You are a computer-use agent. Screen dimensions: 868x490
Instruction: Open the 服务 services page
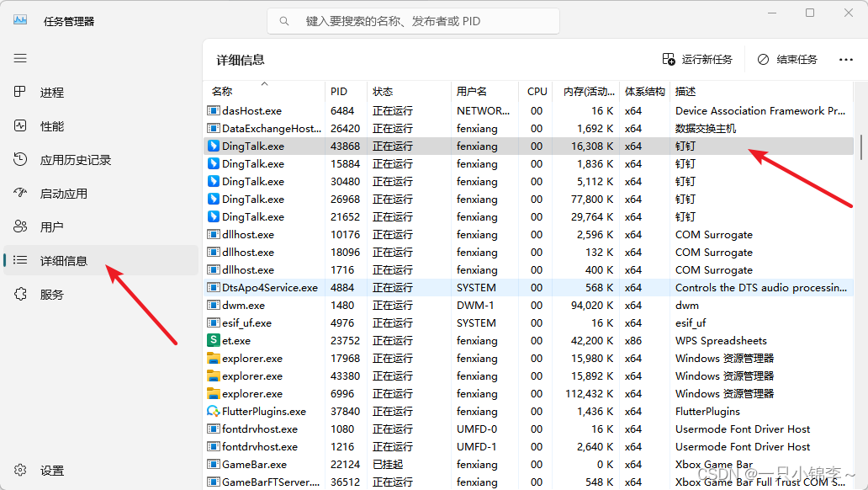tap(101, 295)
